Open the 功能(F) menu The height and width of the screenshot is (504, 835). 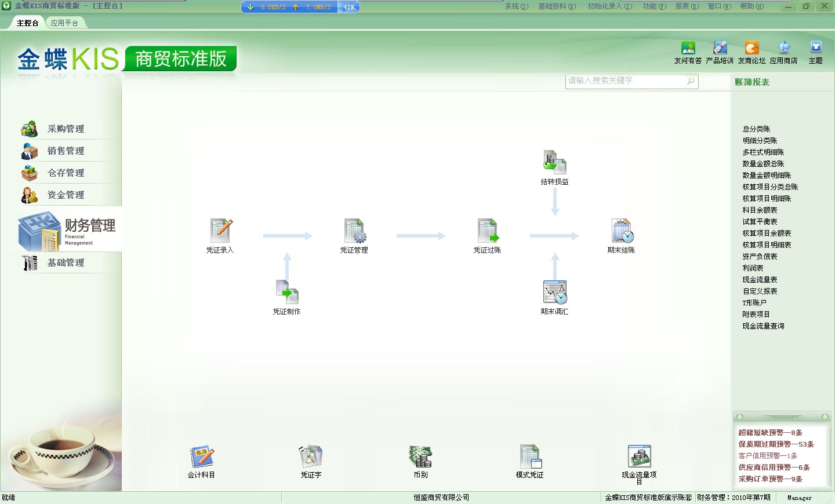pyautogui.click(x=655, y=6)
